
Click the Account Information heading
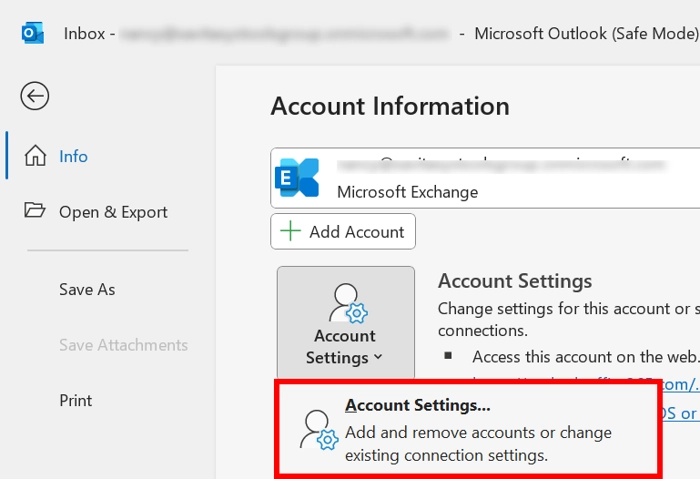click(x=390, y=106)
